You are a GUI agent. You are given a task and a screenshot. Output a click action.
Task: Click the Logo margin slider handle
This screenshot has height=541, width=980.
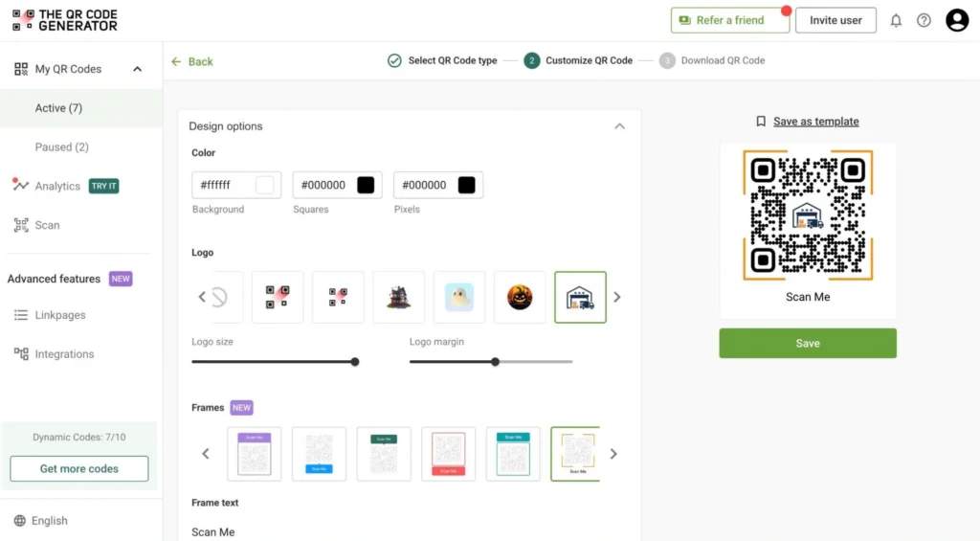tap(495, 362)
